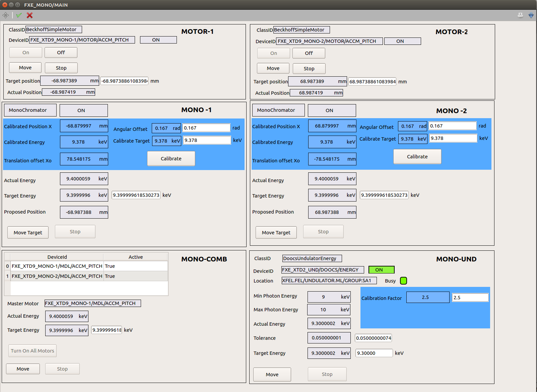The height and width of the screenshot is (392, 537).
Task: Click MONO -1 ON state display
Action: (84, 110)
